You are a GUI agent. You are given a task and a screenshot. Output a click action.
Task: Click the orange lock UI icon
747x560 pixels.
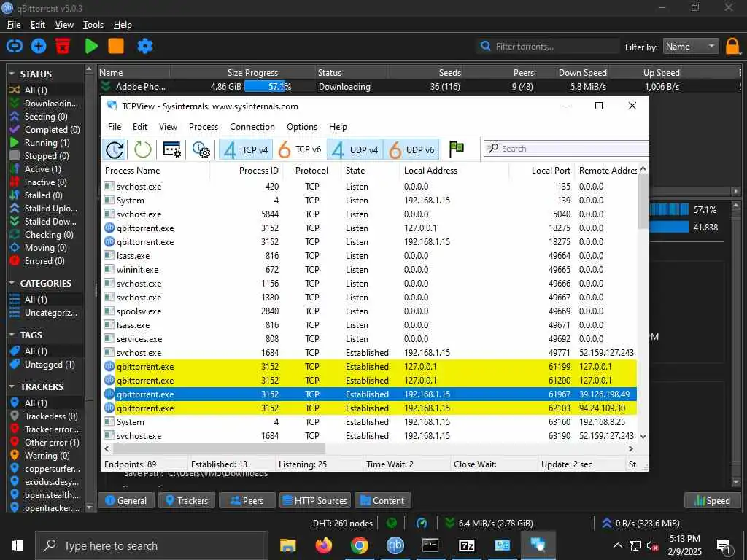[732, 47]
